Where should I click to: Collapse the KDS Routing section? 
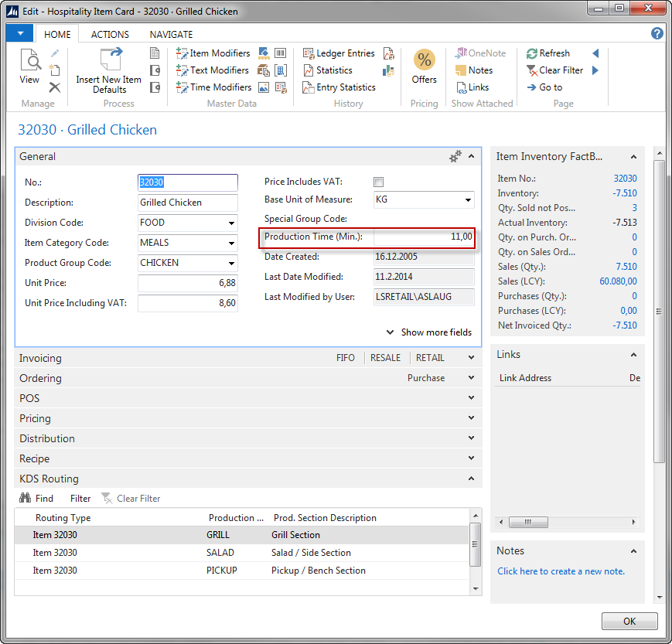click(x=471, y=479)
